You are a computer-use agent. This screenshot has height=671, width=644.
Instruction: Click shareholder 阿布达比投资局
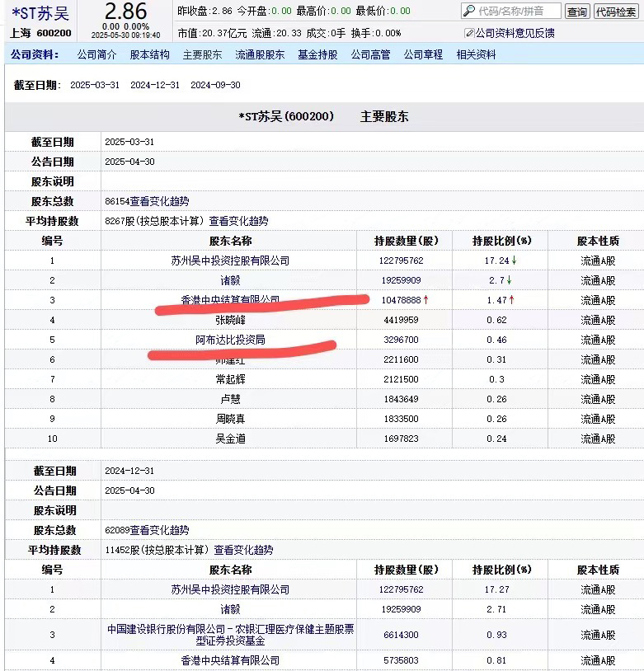(230, 340)
